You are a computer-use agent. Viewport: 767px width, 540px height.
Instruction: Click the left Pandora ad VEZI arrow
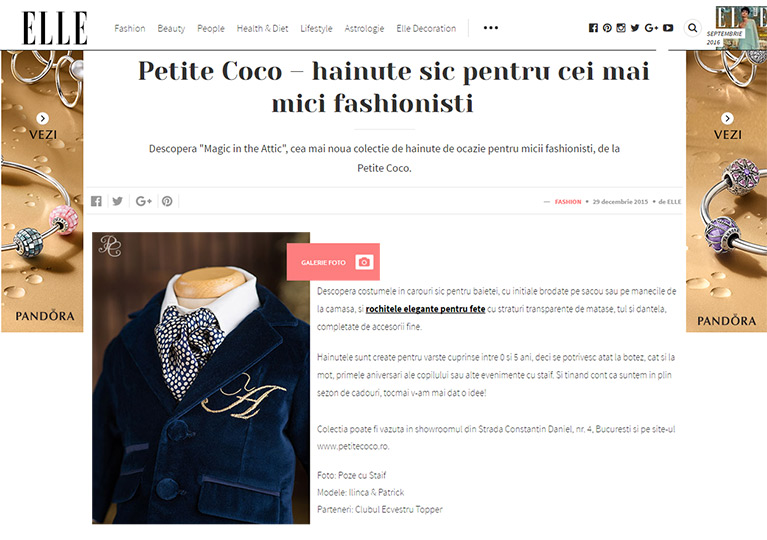click(43, 118)
